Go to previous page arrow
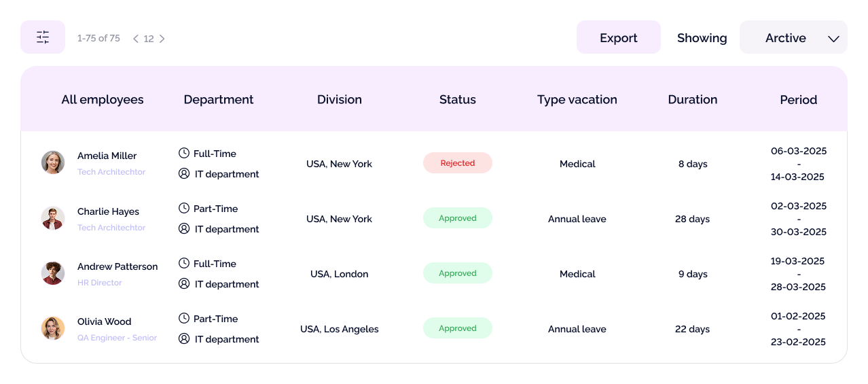The image size is (868, 384). (x=136, y=39)
